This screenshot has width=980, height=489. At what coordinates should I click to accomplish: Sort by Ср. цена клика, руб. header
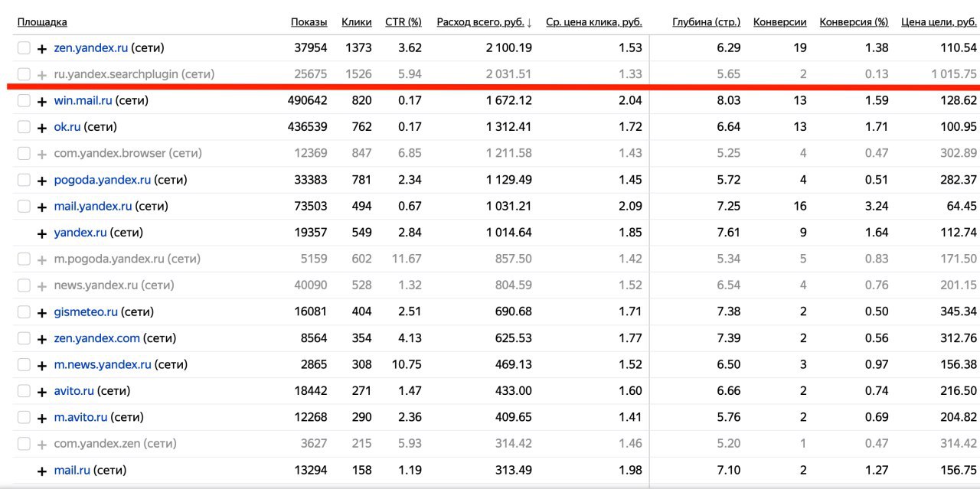(x=594, y=22)
